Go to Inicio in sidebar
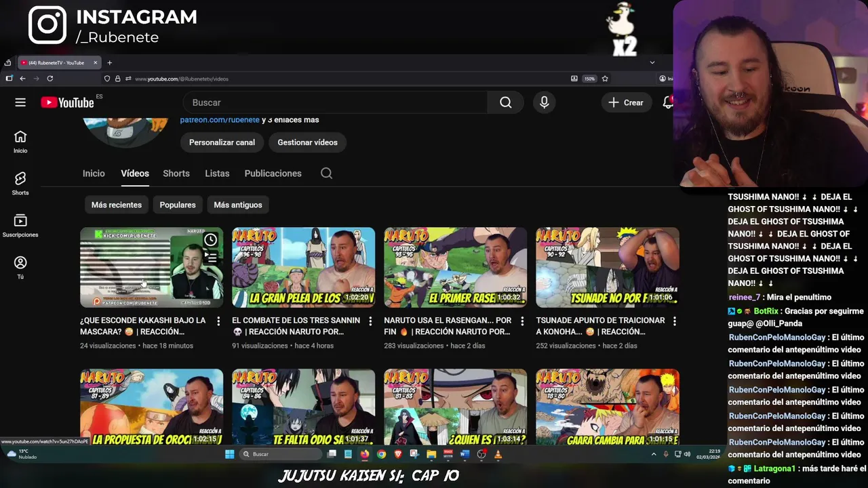The image size is (868, 488). coord(20,142)
